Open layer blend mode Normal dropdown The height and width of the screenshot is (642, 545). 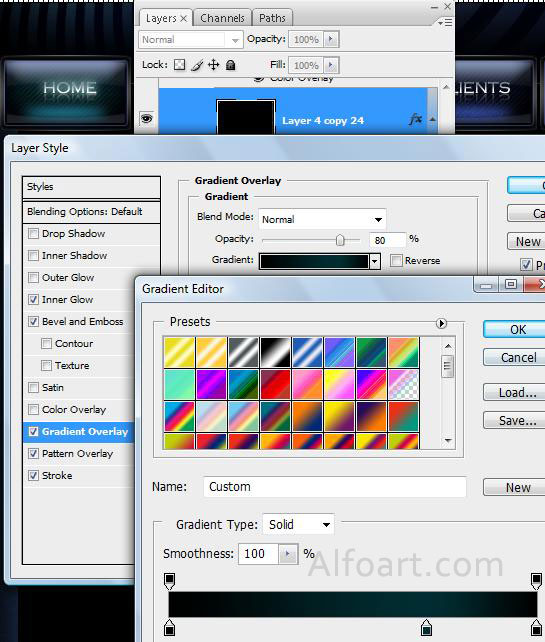(x=191, y=40)
